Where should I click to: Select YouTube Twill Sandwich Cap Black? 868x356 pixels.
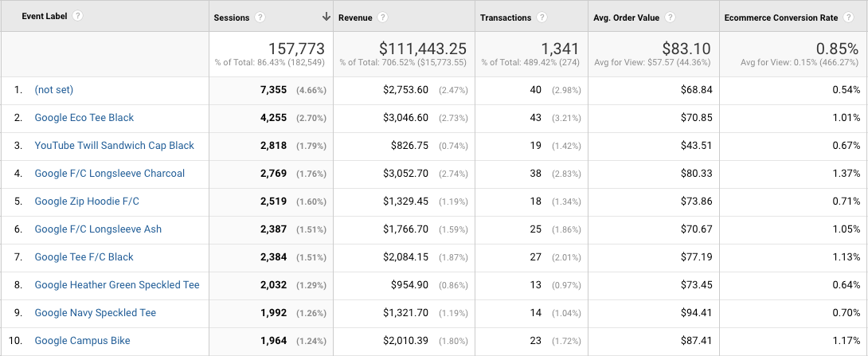[114, 146]
